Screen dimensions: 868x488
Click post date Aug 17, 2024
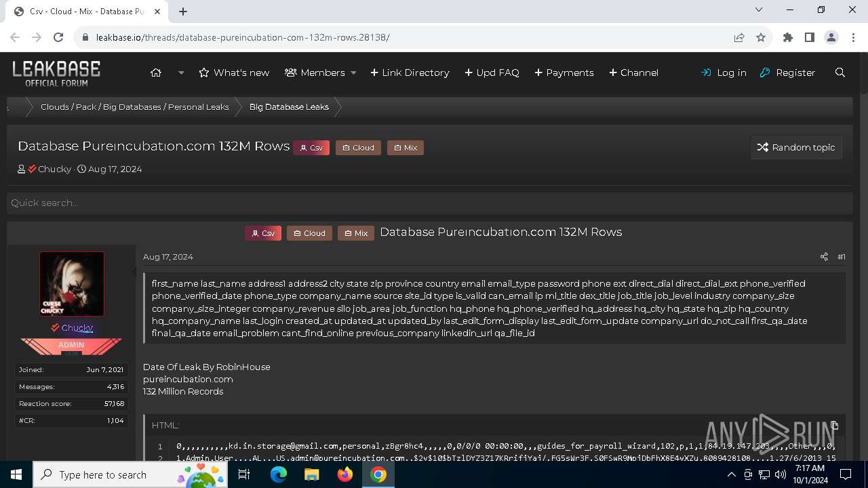168,257
